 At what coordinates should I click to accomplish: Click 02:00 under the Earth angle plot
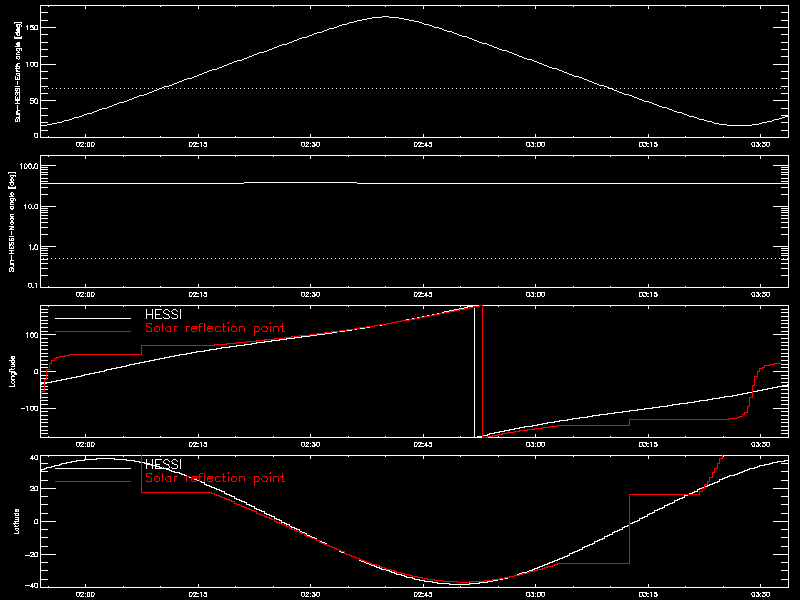[x=85, y=144]
